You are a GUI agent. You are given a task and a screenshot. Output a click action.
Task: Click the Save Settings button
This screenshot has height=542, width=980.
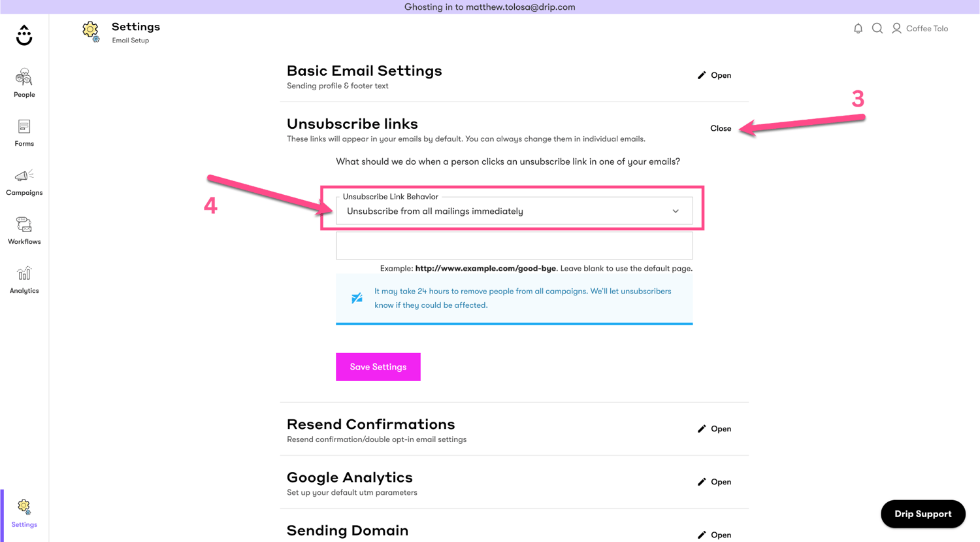[378, 367]
